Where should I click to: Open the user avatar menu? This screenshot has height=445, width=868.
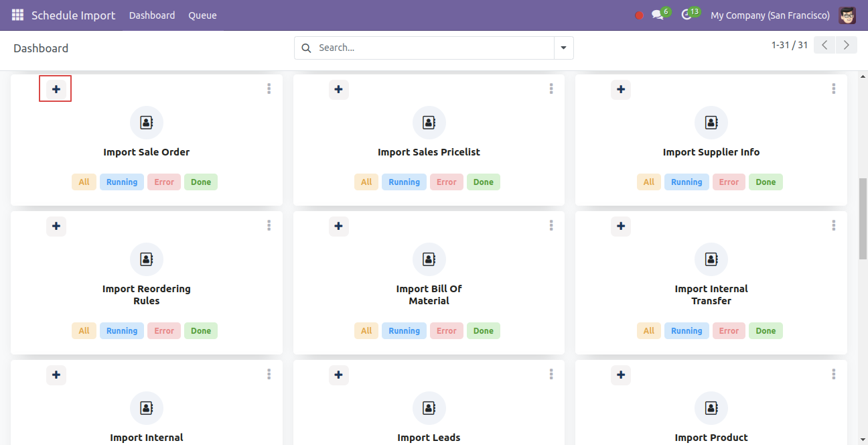point(847,15)
